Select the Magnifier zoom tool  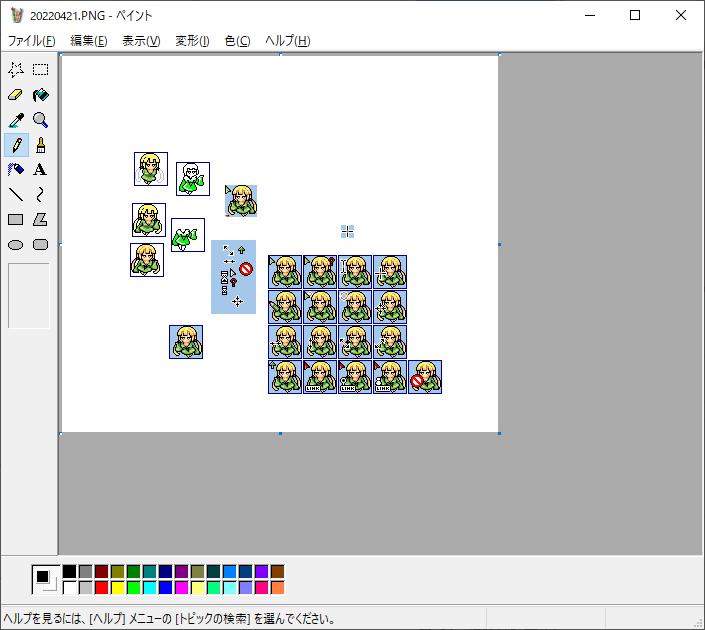pyautogui.click(x=41, y=120)
